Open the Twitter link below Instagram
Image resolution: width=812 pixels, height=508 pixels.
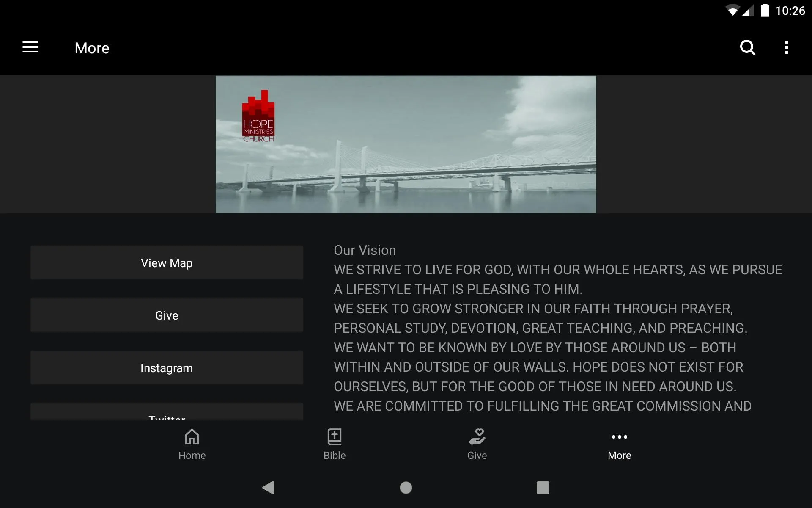click(x=167, y=416)
